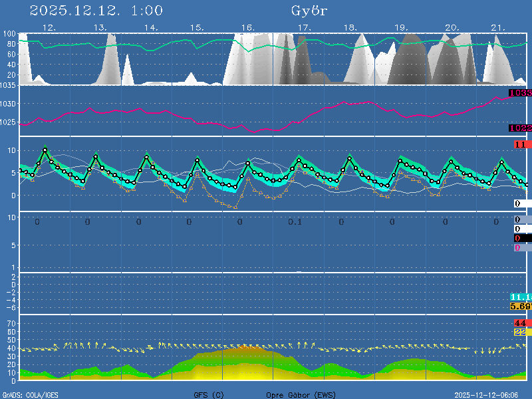Select day 21. on the date axis

click(498, 28)
